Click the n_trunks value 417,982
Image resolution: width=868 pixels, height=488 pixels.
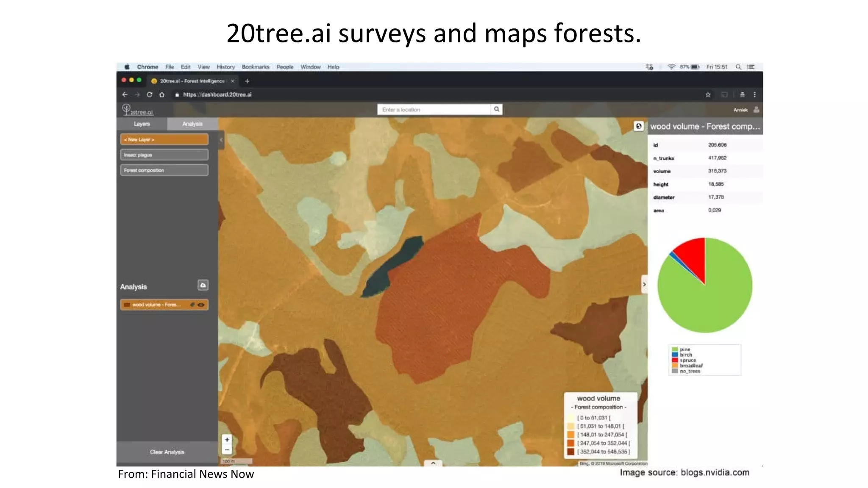click(x=717, y=158)
